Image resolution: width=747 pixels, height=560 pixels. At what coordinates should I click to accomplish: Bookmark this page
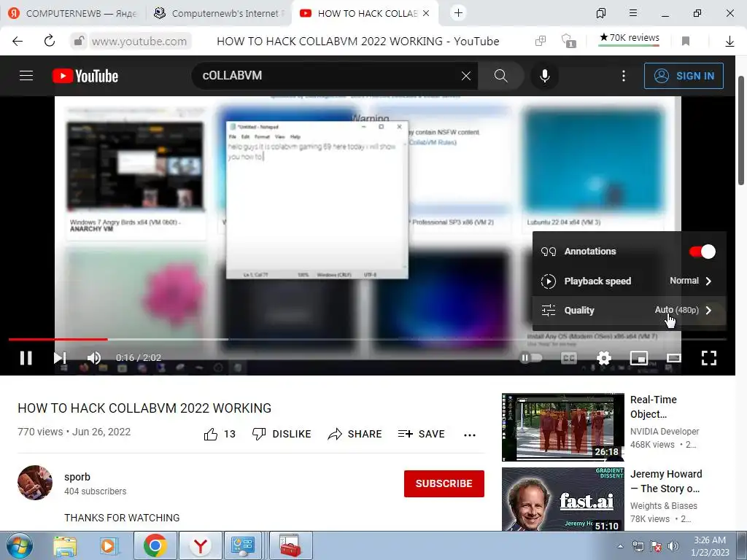click(686, 42)
